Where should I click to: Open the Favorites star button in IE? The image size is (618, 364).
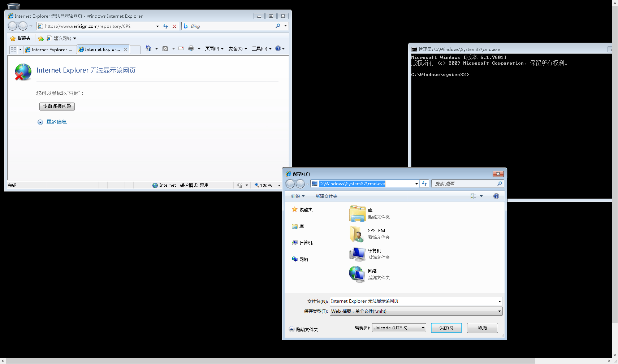coord(20,38)
